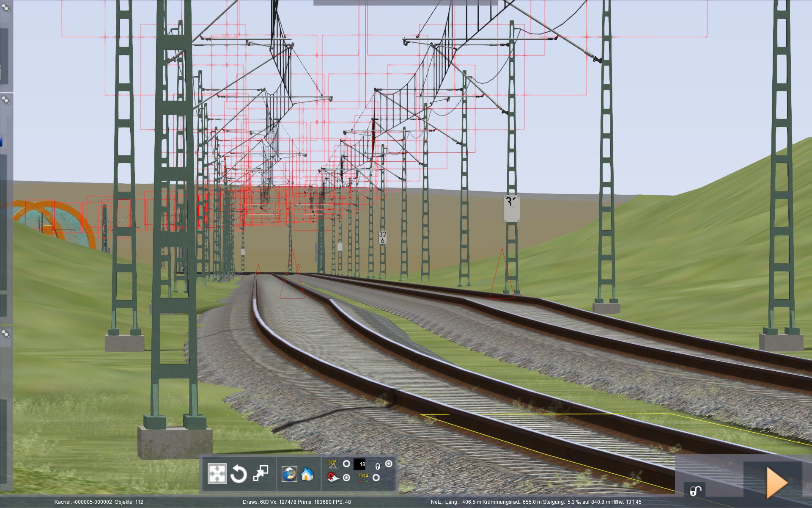812x508 pixels.
Task: Toggle the radio button right of the padlock
Action: (x=389, y=464)
